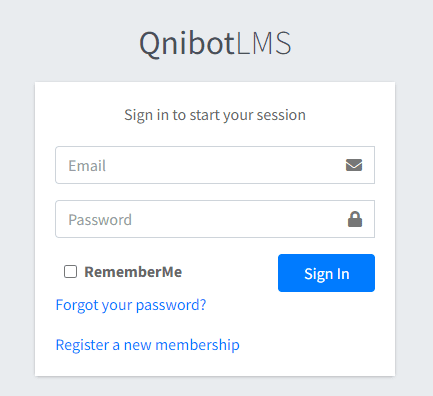Click the bold Qnibot part of logo
433x396 pixels.
tap(187, 43)
